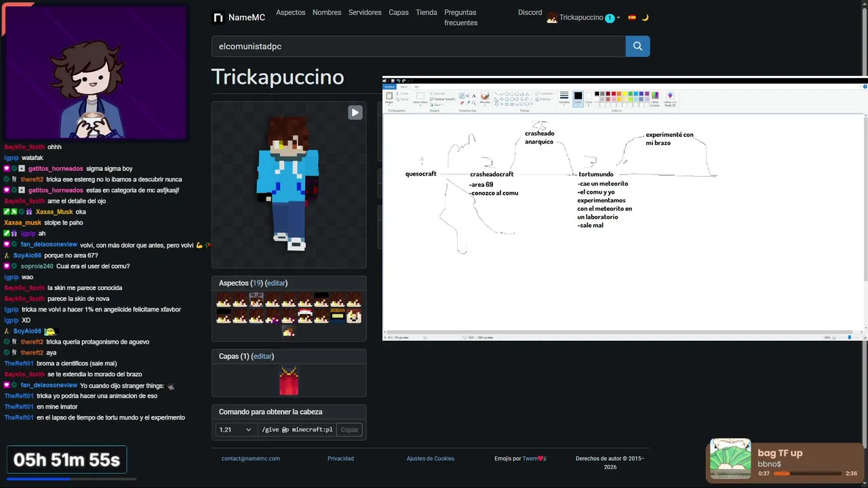Click the Copiar button
868x488 pixels.
[349, 430]
